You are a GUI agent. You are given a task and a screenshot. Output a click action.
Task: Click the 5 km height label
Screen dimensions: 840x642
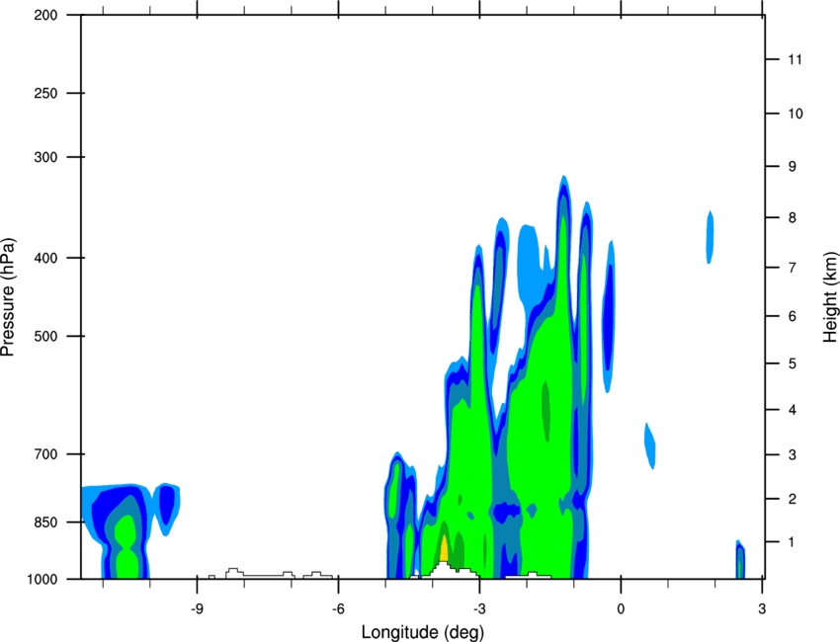pos(792,363)
